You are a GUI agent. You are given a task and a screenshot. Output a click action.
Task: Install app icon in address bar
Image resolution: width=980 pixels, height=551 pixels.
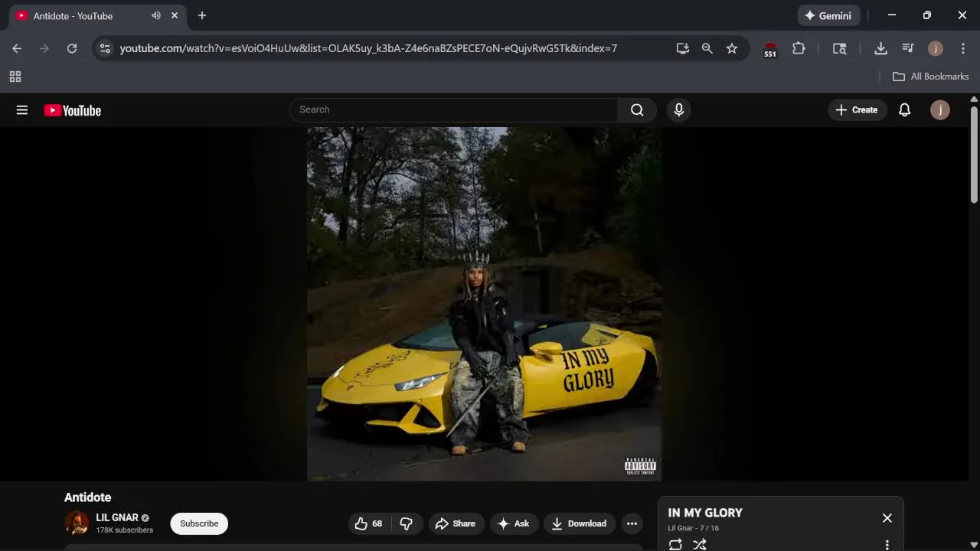tap(683, 48)
